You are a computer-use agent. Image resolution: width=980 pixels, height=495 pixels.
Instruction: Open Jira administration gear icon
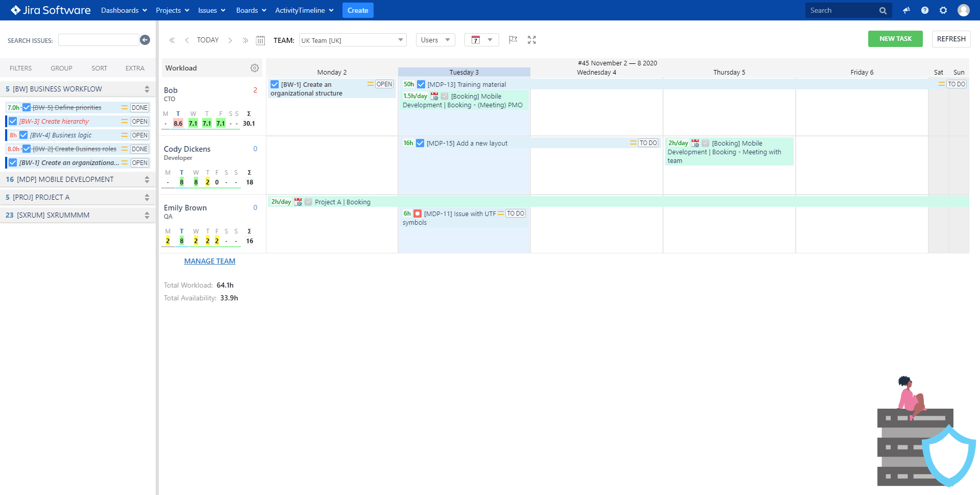click(943, 10)
